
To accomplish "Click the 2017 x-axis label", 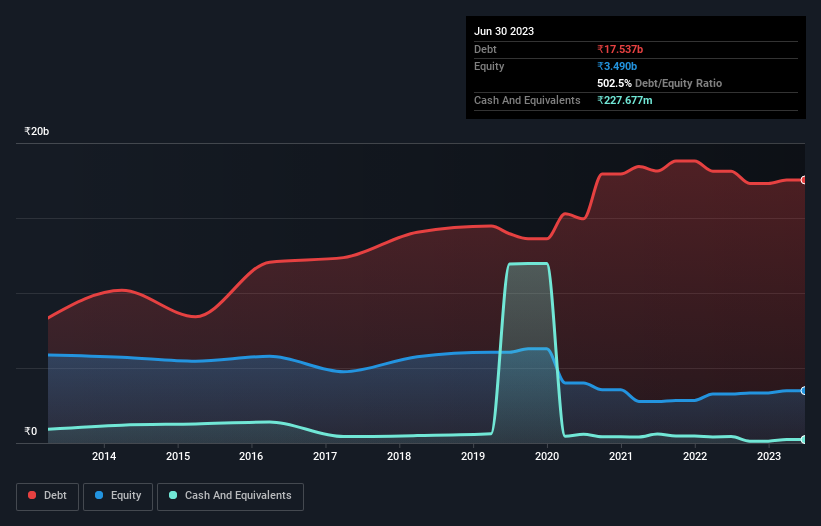I will click(x=325, y=456).
